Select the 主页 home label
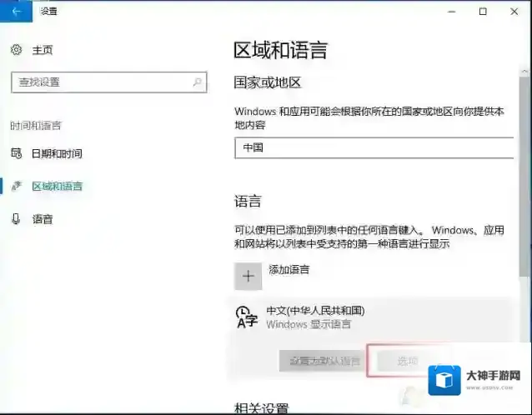 [43, 50]
